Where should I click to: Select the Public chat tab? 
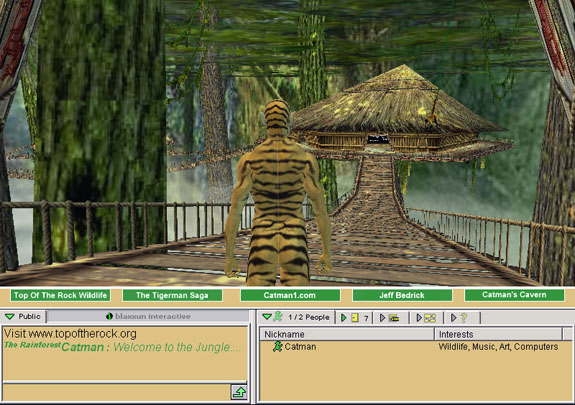[23, 317]
